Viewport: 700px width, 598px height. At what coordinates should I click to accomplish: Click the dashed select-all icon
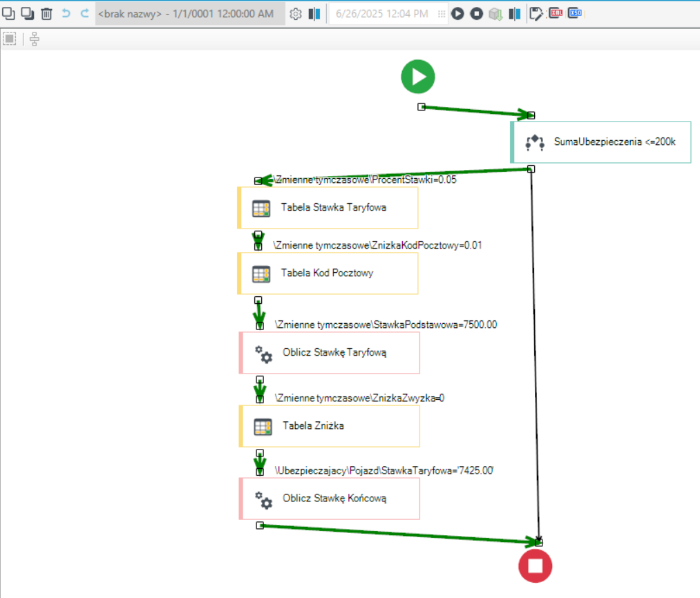tap(10, 39)
